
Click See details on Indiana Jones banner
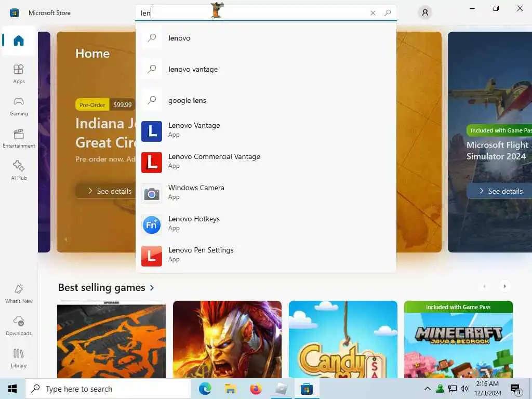[x=106, y=191]
